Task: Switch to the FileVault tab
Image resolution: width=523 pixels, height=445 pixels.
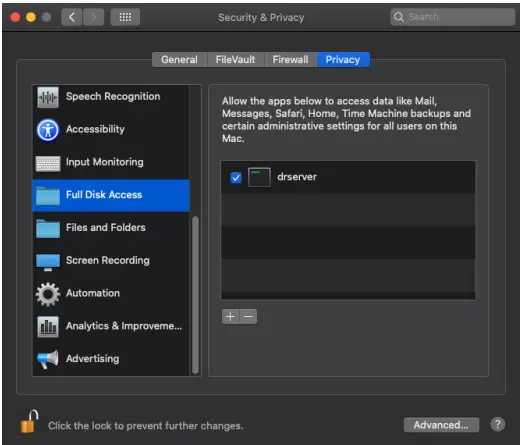Action: click(x=235, y=60)
